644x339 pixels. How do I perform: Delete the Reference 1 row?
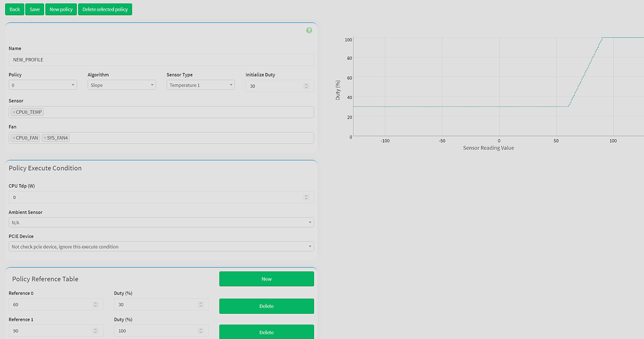pyautogui.click(x=266, y=332)
